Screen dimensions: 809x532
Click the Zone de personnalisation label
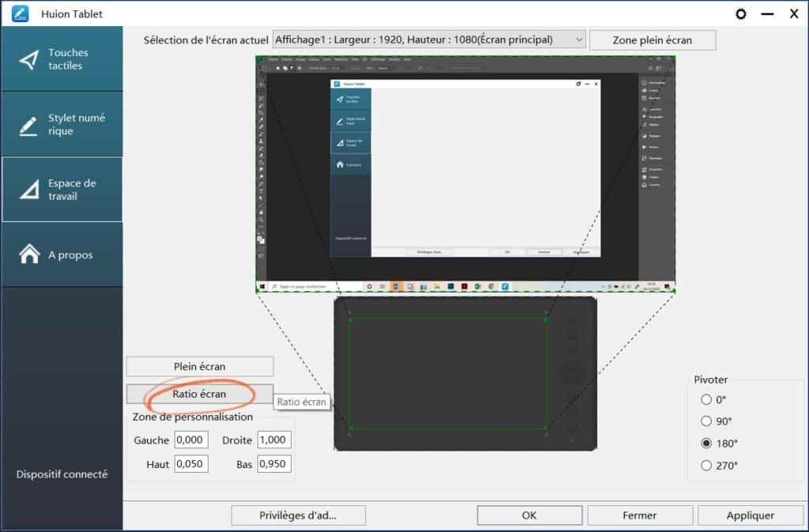coord(193,417)
